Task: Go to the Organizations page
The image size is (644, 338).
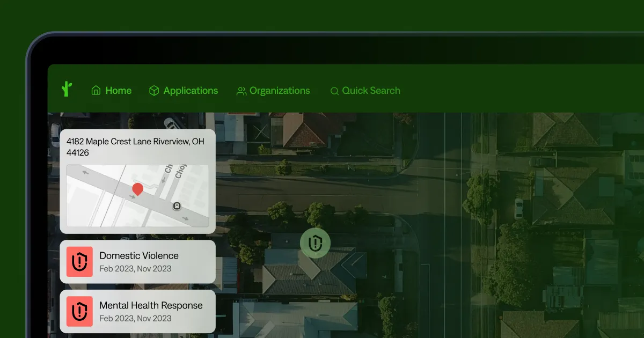Action: [273, 91]
